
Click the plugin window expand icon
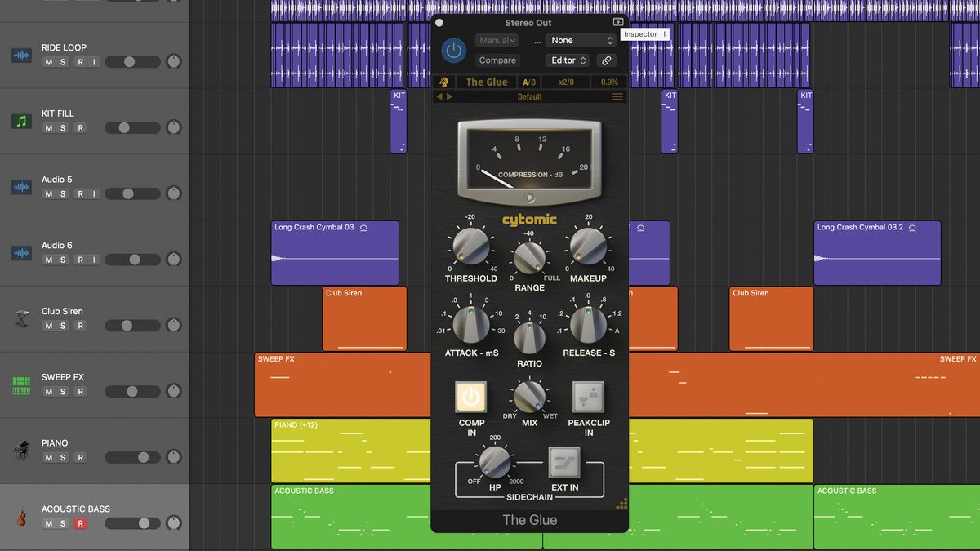tap(618, 22)
